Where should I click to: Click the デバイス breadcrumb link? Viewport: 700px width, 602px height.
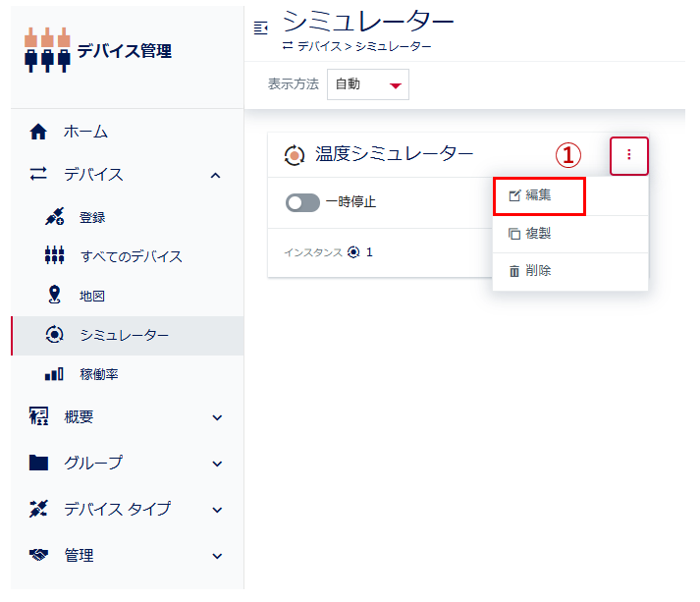pyautogui.click(x=319, y=46)
